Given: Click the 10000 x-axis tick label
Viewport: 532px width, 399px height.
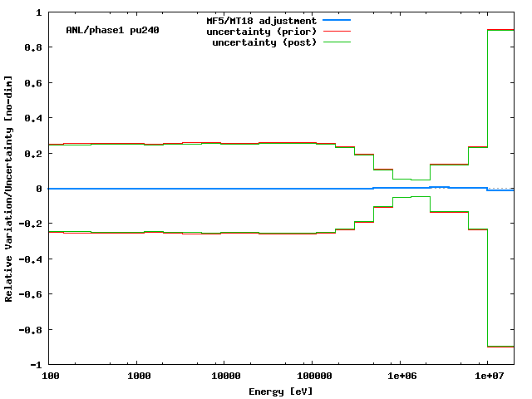Looking at the screenshot, I should (224, 376).
